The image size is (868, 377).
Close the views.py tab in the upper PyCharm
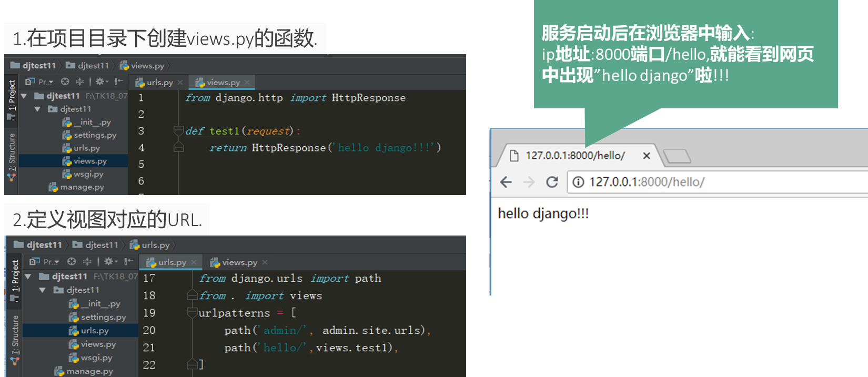coord(247,83)
